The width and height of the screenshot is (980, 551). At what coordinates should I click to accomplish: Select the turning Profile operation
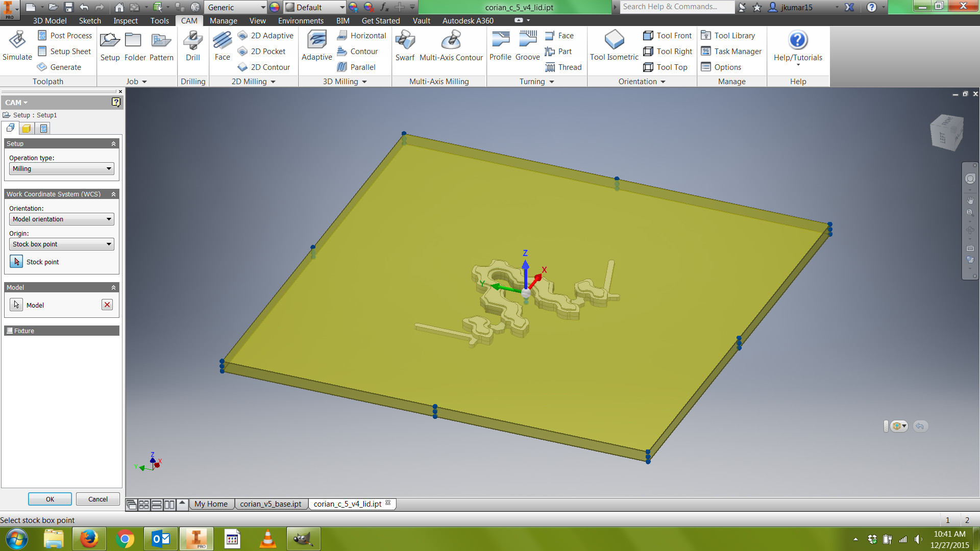pos(500,45)
